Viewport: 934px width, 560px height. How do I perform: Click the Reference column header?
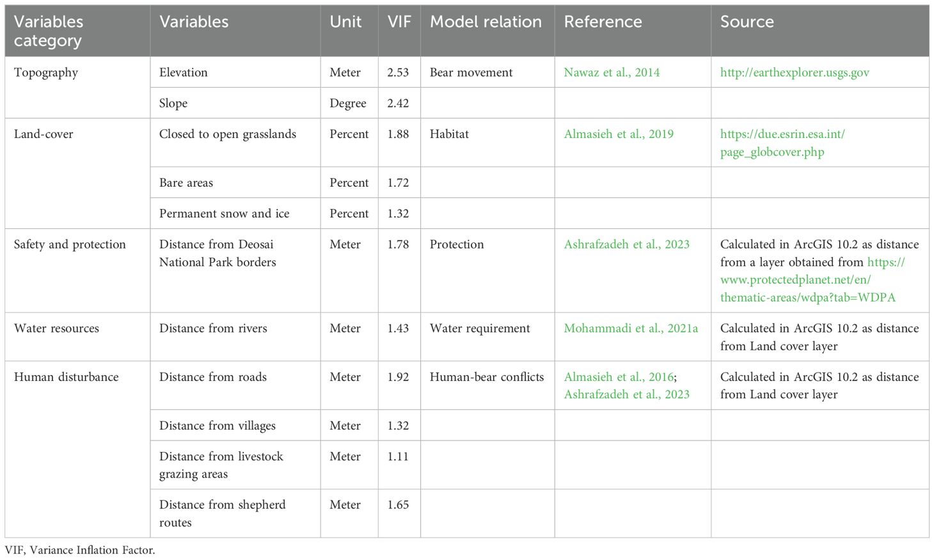click(603, 22)
